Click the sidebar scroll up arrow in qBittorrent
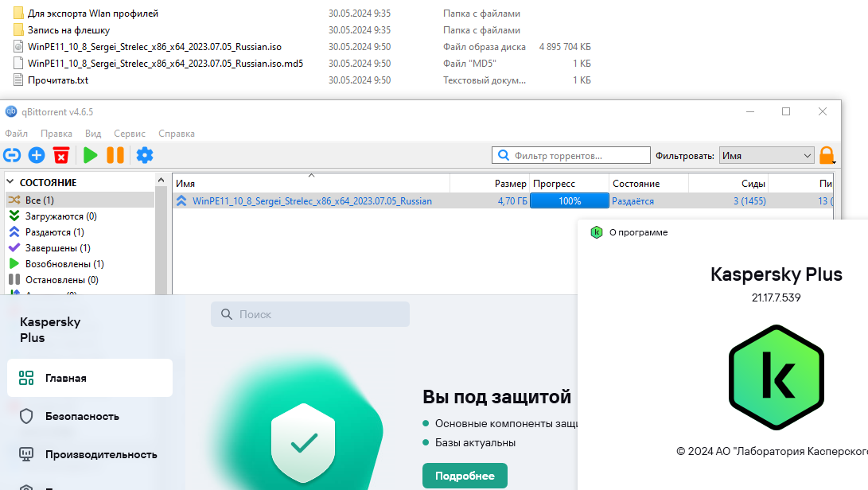The width and height of the screenshot is (868, 490). click(161, 180)
